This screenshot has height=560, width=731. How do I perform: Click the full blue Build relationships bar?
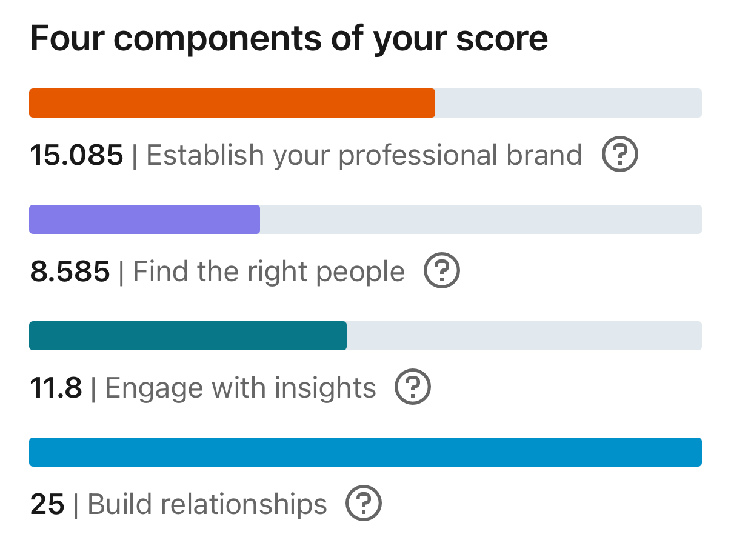[365, 452]
